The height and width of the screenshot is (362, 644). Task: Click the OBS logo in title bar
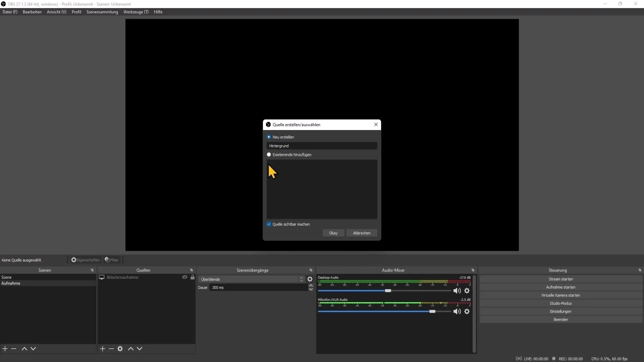pyautogui.click(x=3, y=4)
